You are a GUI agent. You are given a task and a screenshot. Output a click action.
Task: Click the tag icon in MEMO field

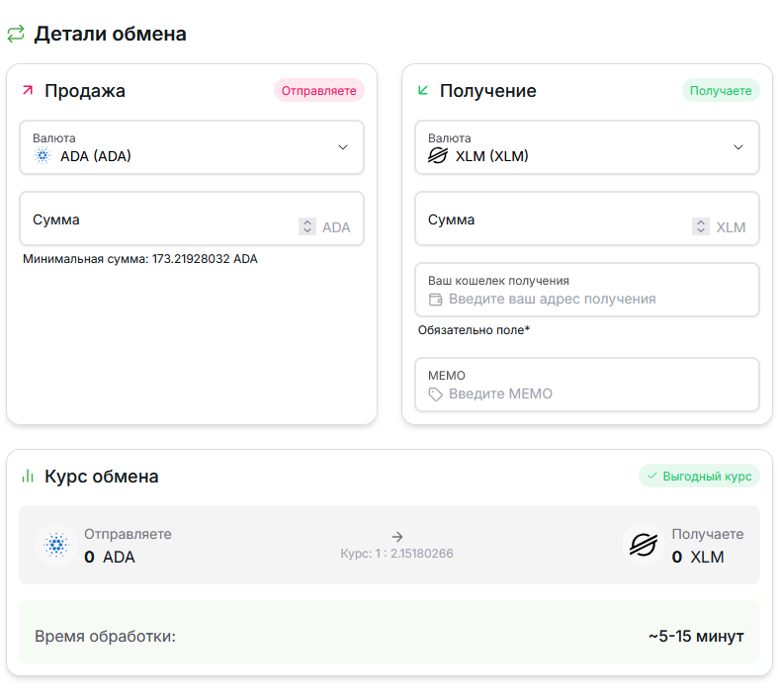pyautogui.click(x=436, y=394)
